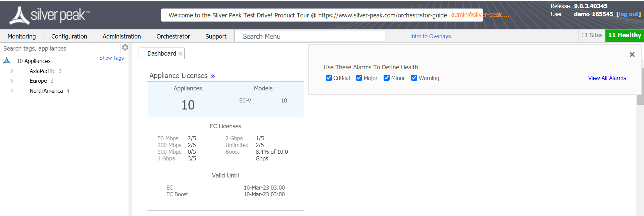Viewport: 644px width, 216px height.
Task: Open the Support menu
Action: (216, 36)
